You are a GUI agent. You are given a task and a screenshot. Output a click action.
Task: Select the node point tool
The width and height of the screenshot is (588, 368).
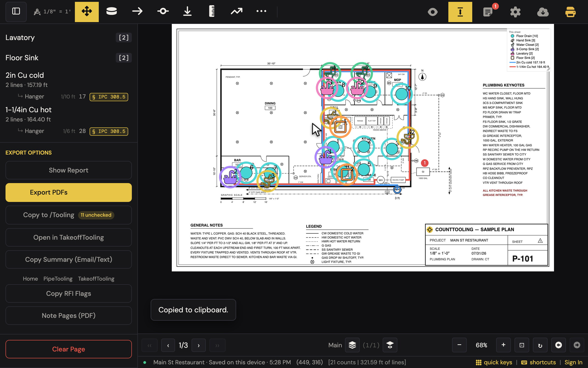163,12
